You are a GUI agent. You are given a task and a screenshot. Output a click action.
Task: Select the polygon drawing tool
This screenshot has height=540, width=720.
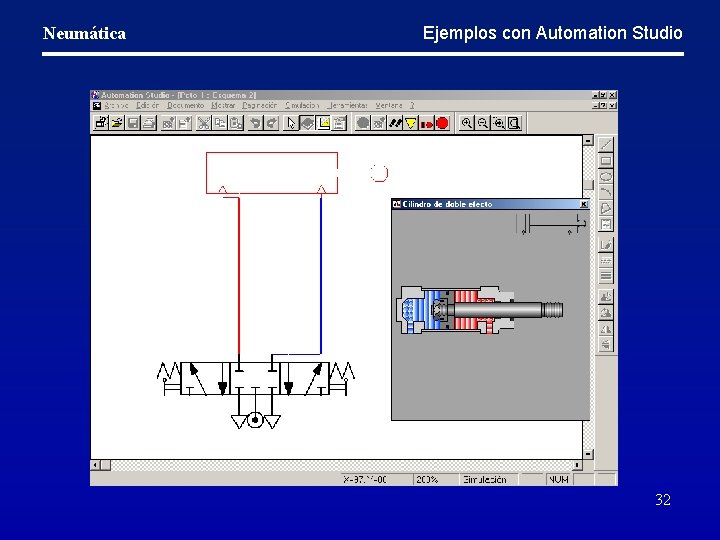point(606,208)
